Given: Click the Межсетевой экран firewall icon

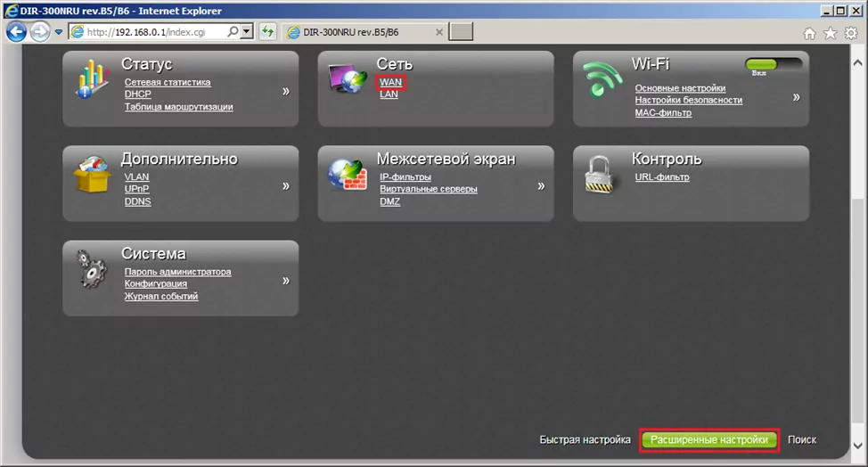Looking at the screenshot, I should (348, 175).
